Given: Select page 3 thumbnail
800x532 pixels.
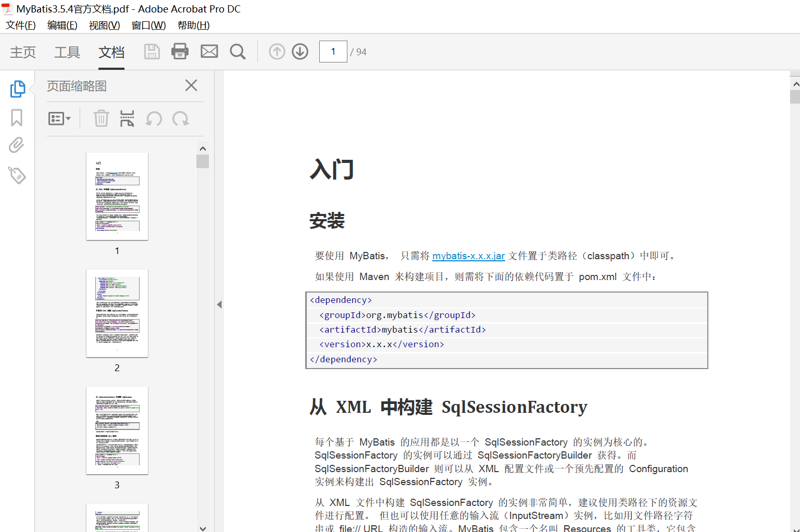Looking at the screenshot, I should tap(117, 430).
